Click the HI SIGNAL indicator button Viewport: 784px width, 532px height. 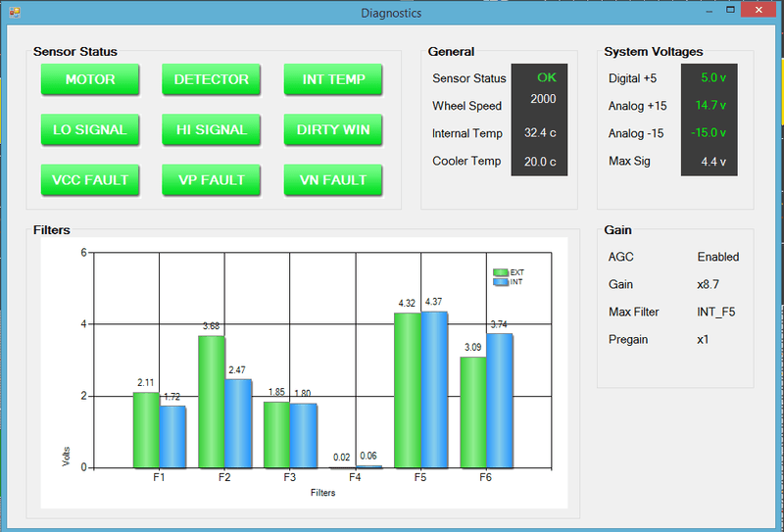[211, 129]
